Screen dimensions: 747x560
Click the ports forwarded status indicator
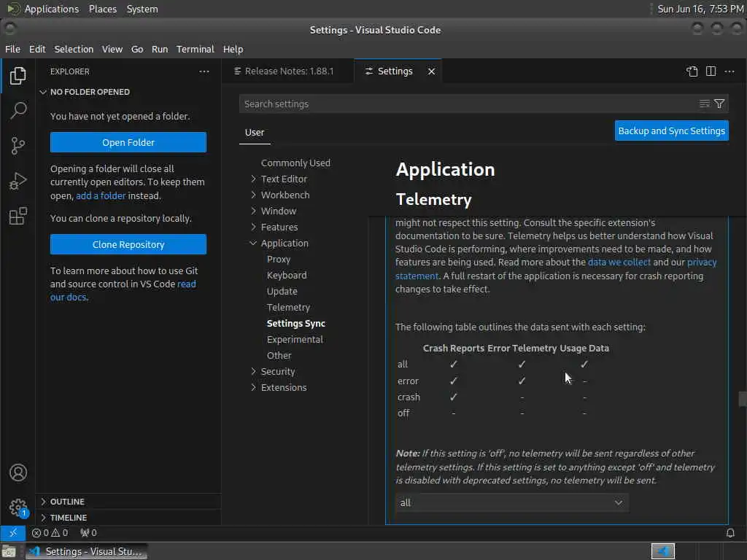click(x=88, y=533)
